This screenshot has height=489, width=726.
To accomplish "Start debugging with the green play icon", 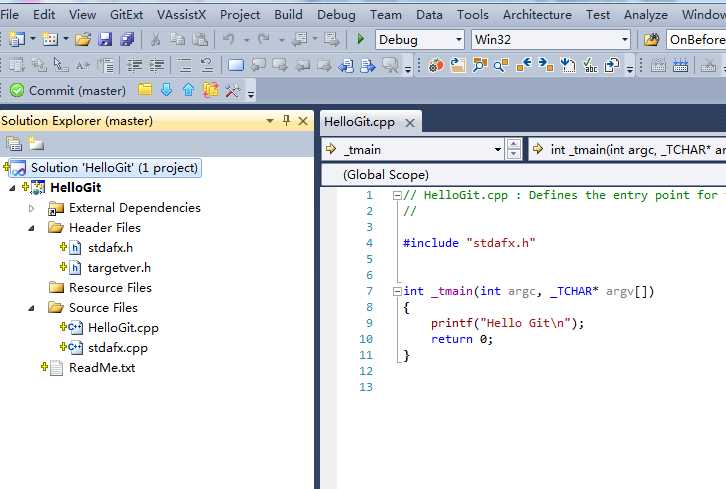I will pos(361,39).
